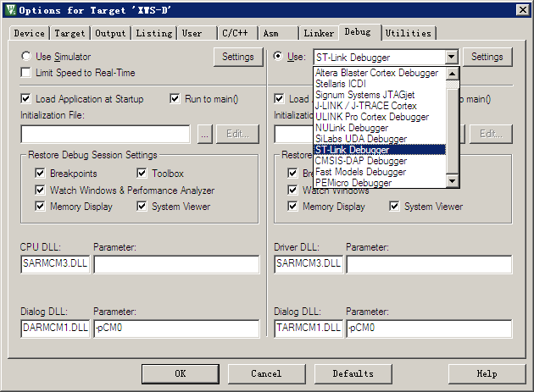Choose Fast Models Debugger option

coord(380,172)
